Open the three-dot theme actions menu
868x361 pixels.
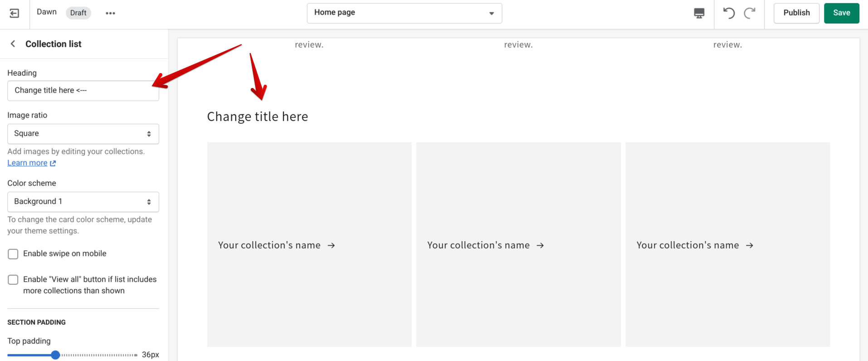point(110,13)
